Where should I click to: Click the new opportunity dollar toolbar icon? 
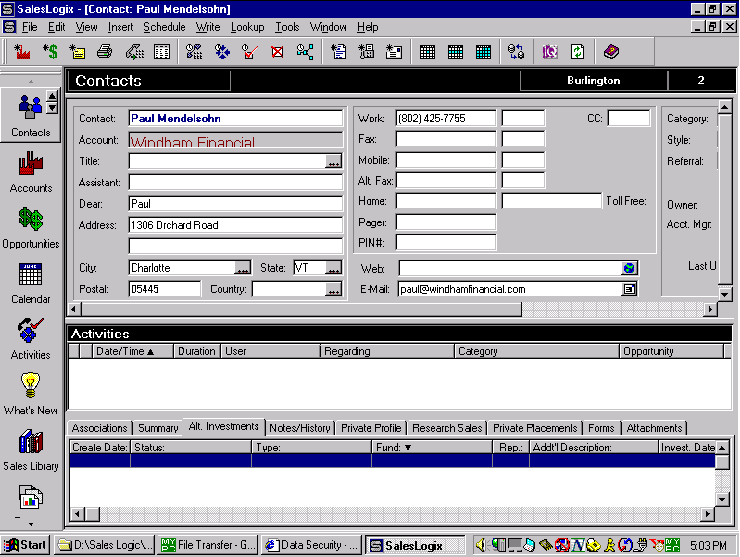pyautogui.click(x=50, y=51)
